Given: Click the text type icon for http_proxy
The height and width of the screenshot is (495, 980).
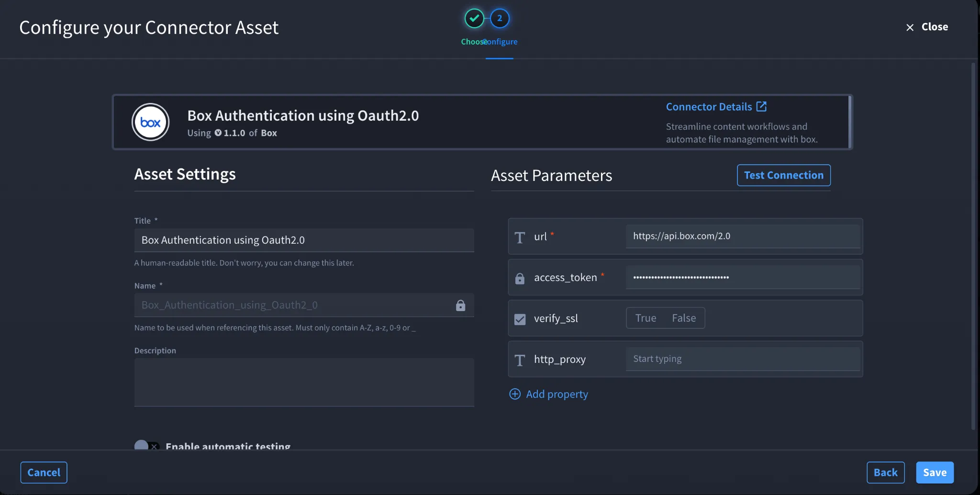Looking at the screenshot, I should pos(520,360).
